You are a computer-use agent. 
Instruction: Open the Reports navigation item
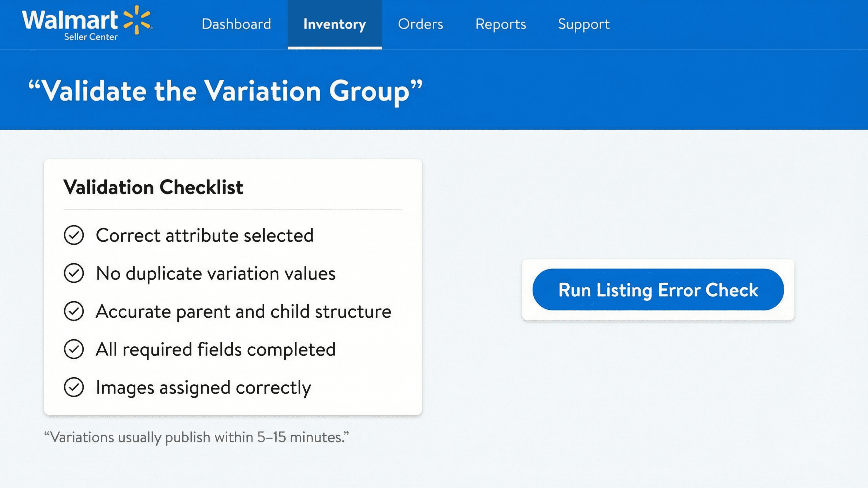(500, 24)
